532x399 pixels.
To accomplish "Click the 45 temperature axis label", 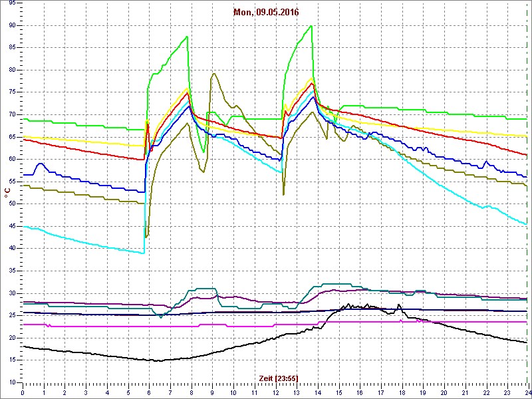I will coord(11,226).
